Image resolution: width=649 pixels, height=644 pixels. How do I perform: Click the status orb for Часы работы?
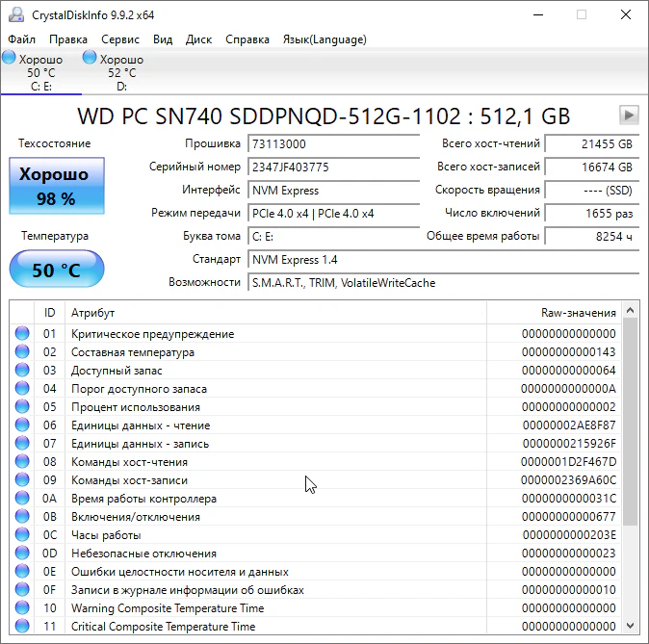(x=22, y=534)
